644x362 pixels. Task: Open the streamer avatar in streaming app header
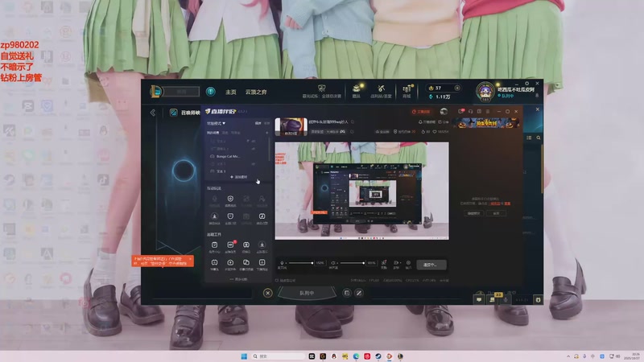point(444,112)
